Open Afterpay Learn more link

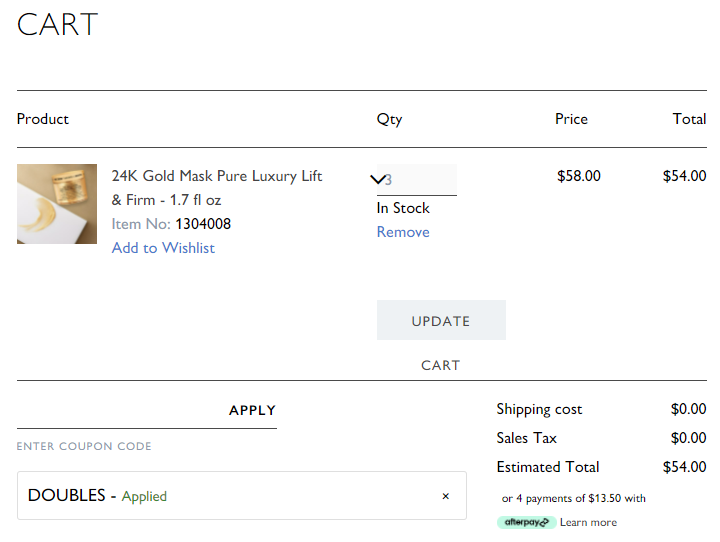(588, 522)
